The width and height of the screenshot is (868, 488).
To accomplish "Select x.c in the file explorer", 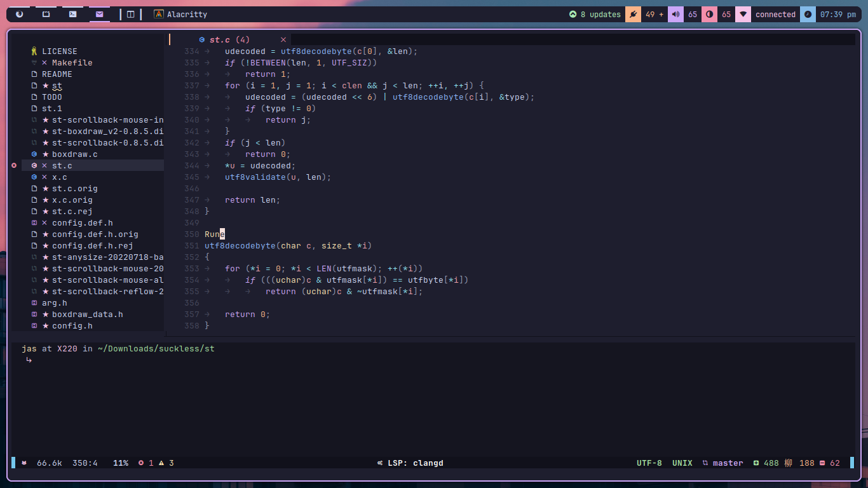I will 60,177.
